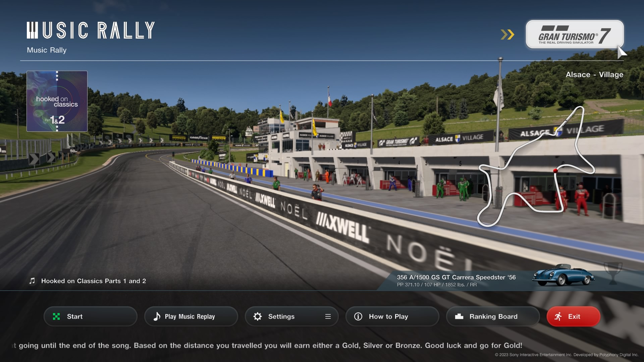Open the Ranking Board menu item
The width and height of the screenshot is (644, 362).
point(493,316)
